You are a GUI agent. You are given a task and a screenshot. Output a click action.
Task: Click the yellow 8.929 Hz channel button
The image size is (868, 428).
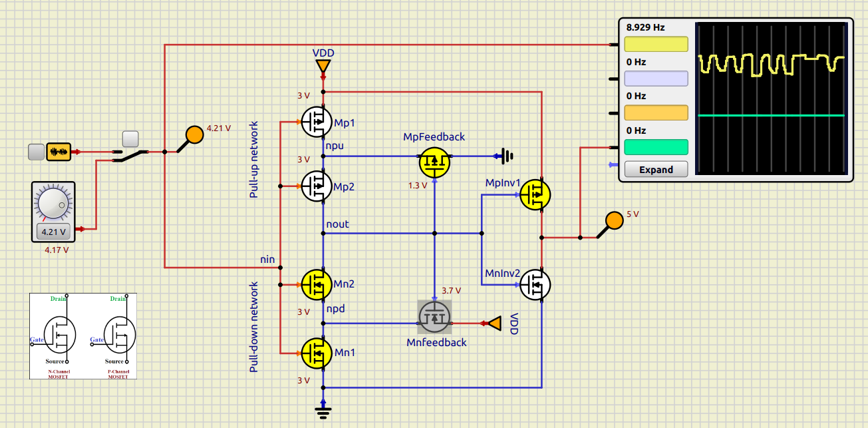coord(655,44)
